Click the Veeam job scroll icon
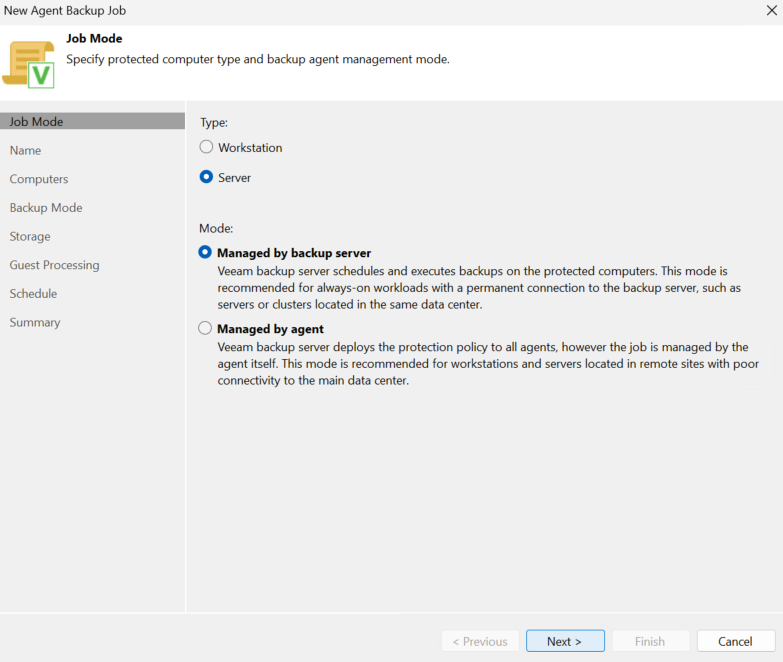This screenshot has height=662, width=783. tap(28, 65)
